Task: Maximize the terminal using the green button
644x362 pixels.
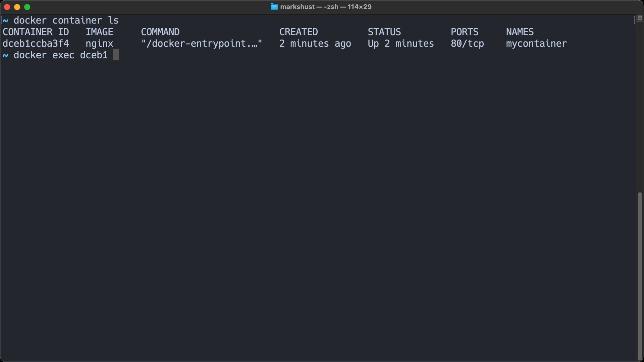Action: point(27,7)
